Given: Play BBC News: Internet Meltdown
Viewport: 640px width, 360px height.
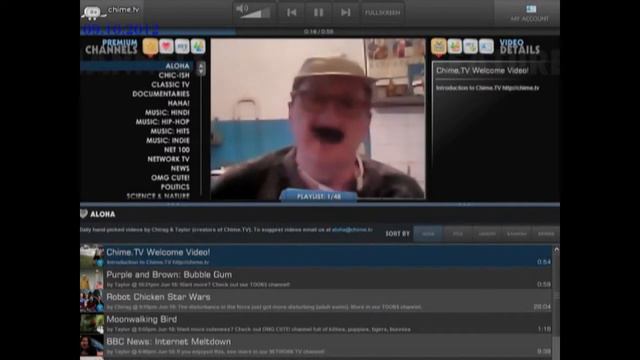Looking at the screenshot, I should coord(316,345).
